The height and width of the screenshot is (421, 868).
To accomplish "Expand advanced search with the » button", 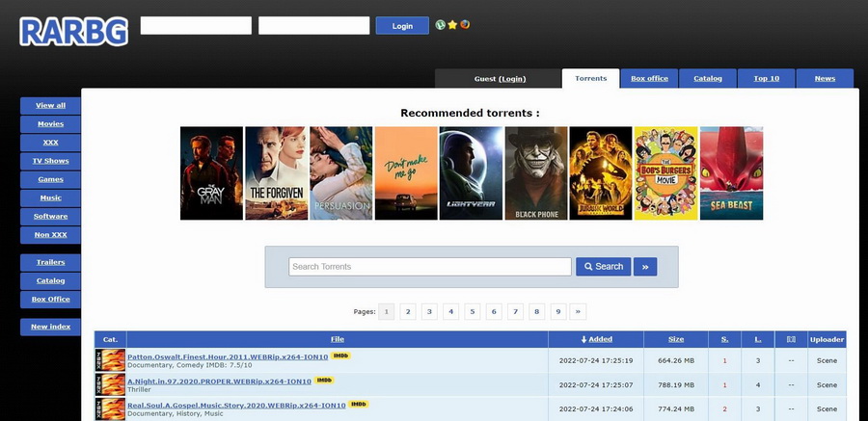I will pyautogui.click(x=646, y=266).
